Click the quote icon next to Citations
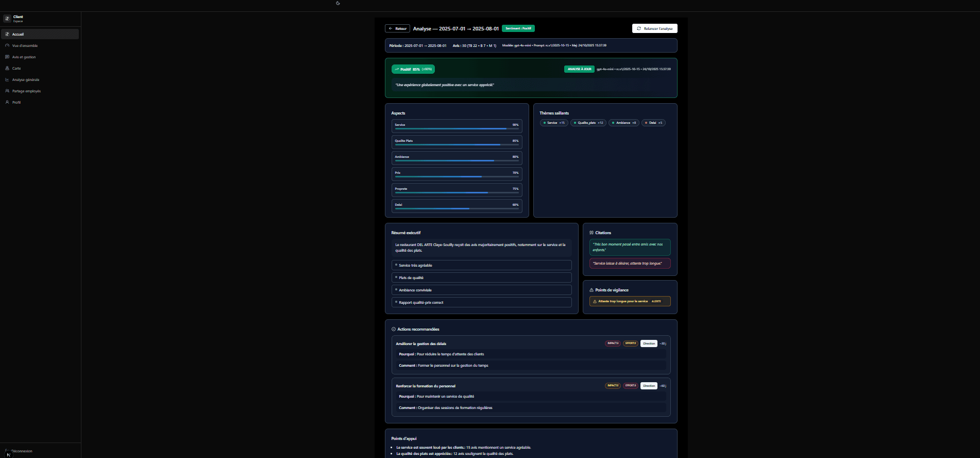Image resolution: width=980 pixels, height=458 pixels. pos(592,233)
